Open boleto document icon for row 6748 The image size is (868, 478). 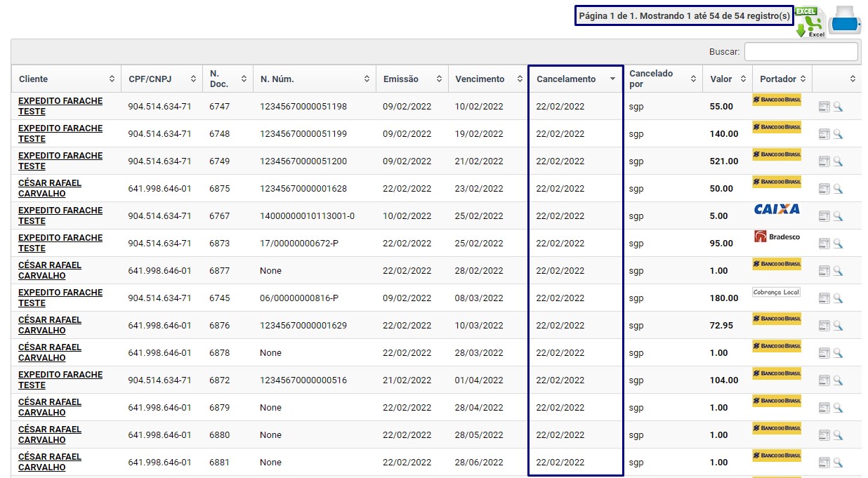coord(824,134)
